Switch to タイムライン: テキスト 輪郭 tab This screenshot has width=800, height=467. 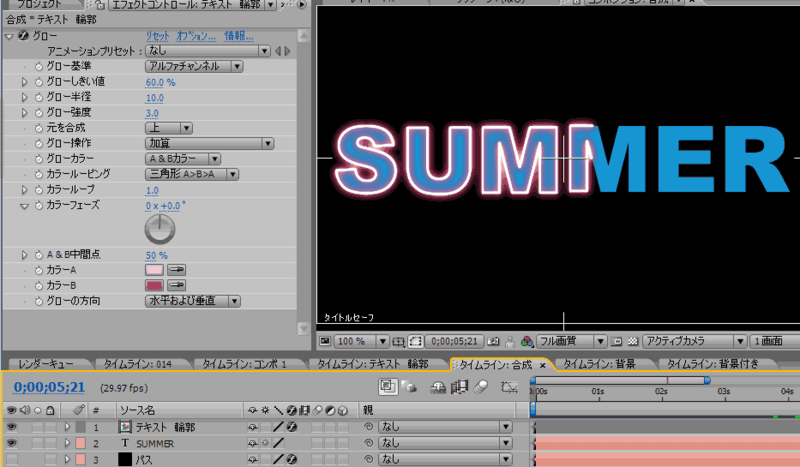[x=372, y=364]
